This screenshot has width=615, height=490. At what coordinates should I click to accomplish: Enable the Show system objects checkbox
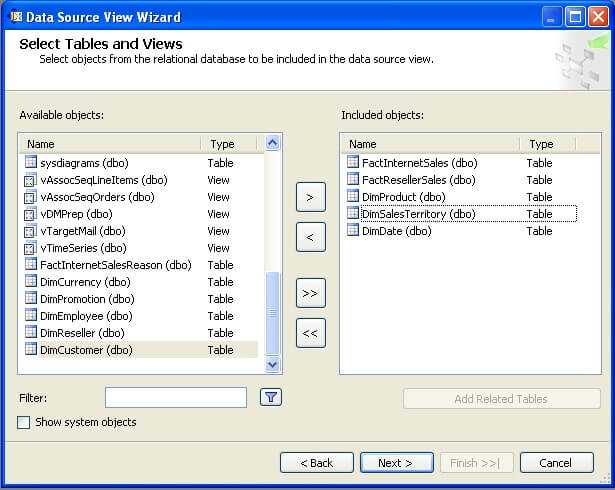24,422
